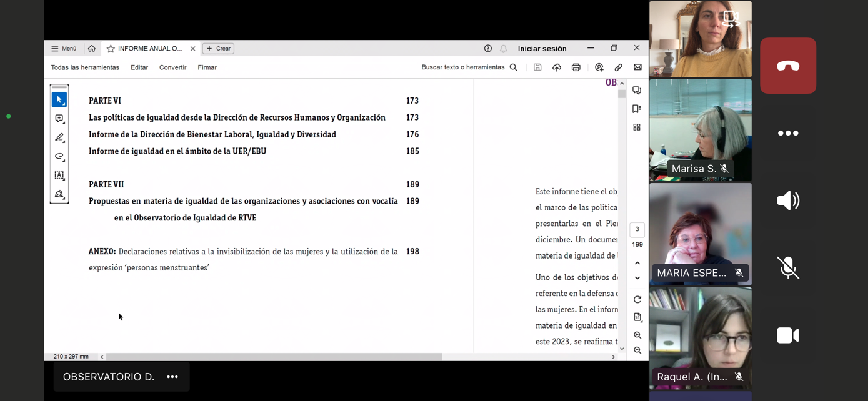Click the save diskette icon

(x=537, y=67)
